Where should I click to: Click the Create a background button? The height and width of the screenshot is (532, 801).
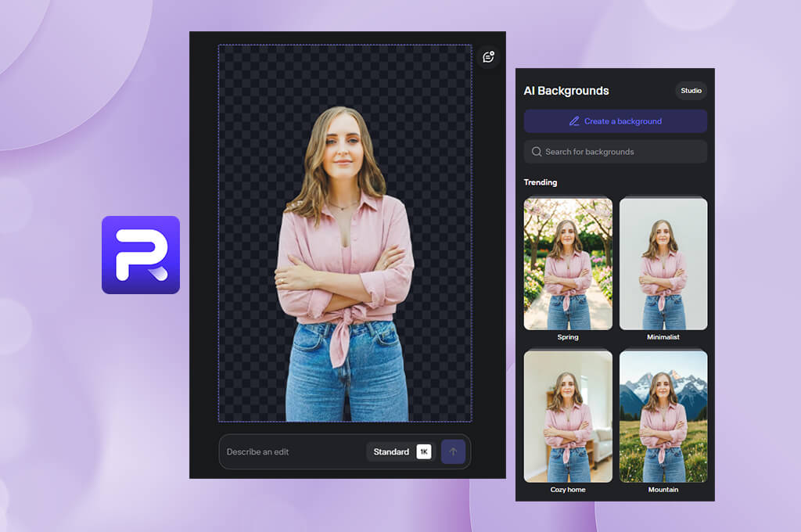pyautogui.click(x=615, y=121)
